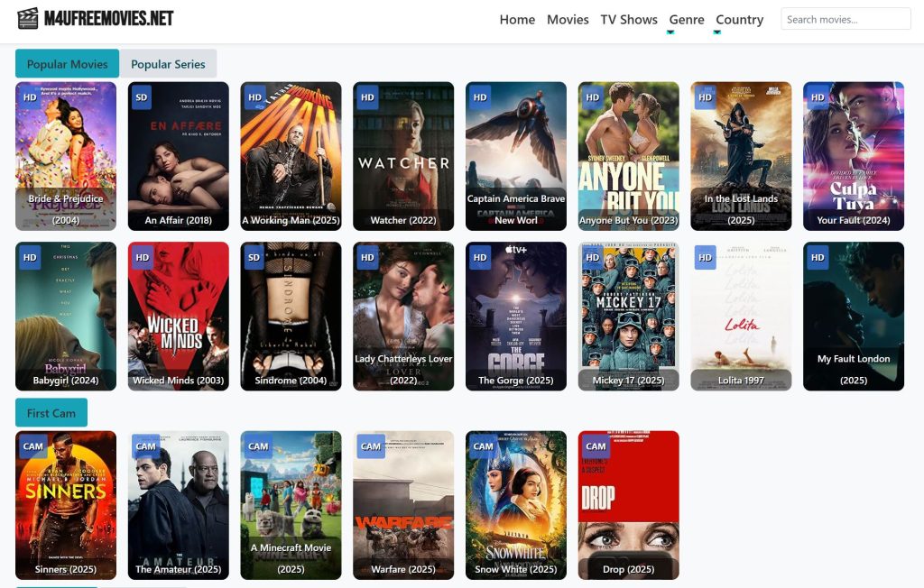This screenshot has width=924, height=588.
Task: Open the Movies menu item
Action: coord(568,20)
